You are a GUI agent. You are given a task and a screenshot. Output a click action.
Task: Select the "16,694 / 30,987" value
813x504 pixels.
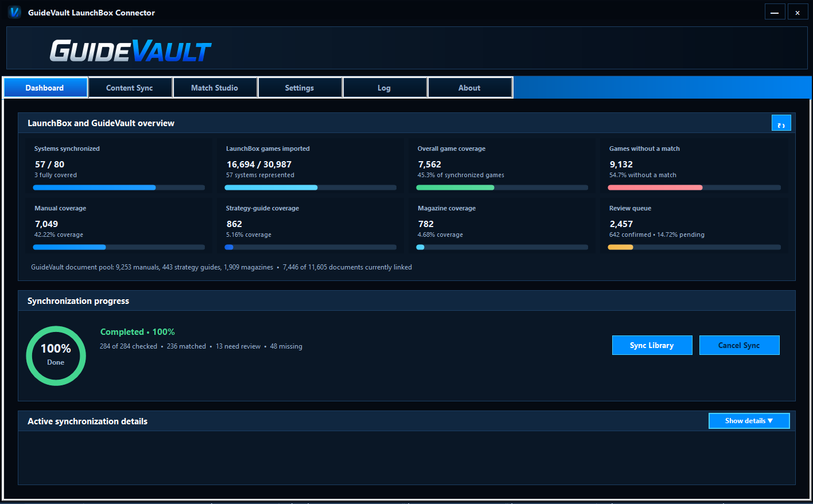259,165
